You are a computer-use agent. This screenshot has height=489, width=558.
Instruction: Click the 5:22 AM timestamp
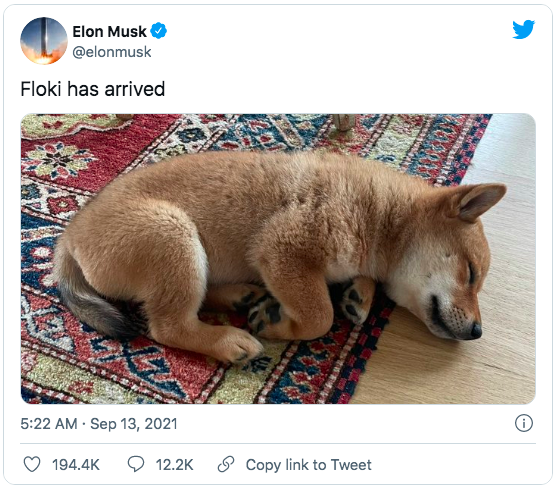point(49,424)
